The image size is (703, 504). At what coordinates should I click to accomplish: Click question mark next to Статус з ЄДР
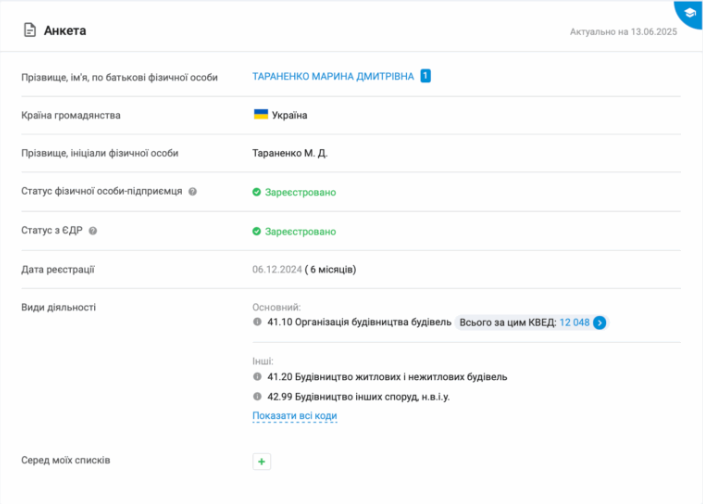point(93,231)
